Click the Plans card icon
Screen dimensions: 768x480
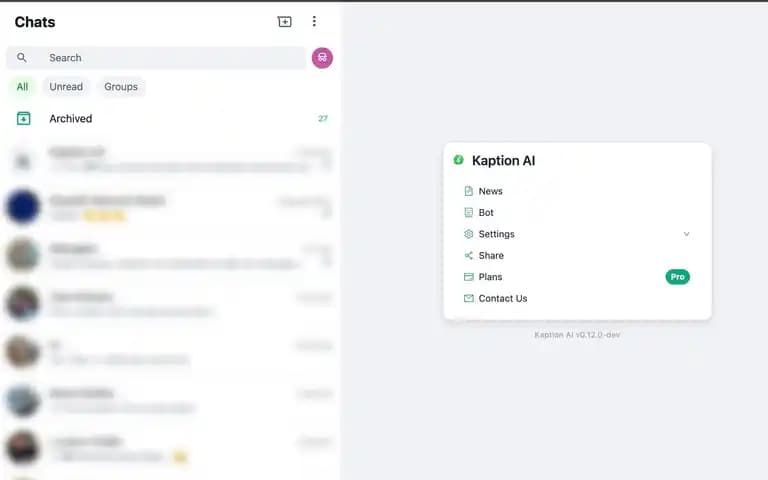coord(469,277)
